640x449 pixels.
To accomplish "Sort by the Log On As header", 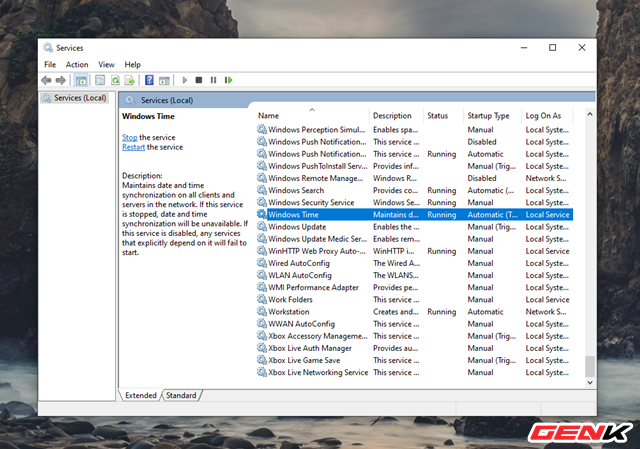I will (547, 116).
